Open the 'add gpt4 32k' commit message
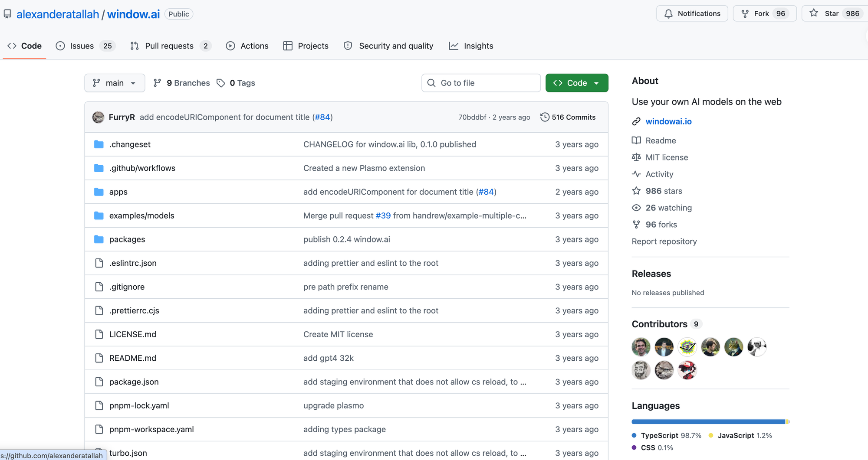The width and height of the screenshot is (868, 460). tap(329, 358)
